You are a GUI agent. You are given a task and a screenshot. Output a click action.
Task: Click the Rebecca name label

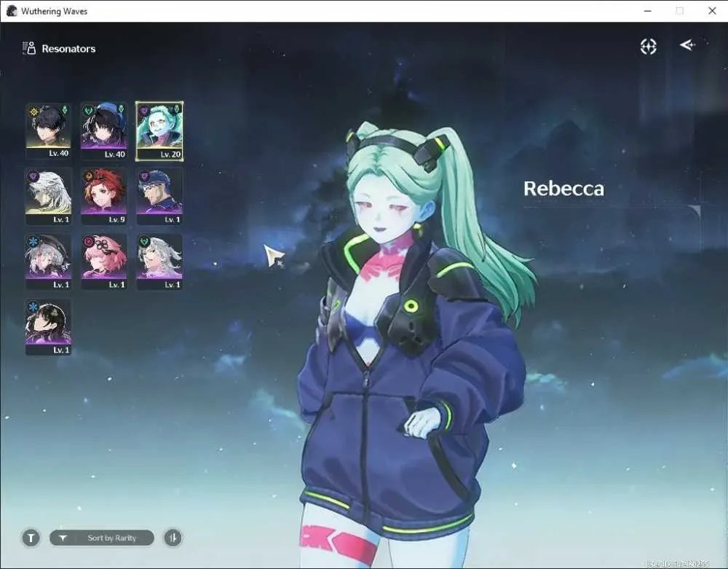[x=563, y=189]
